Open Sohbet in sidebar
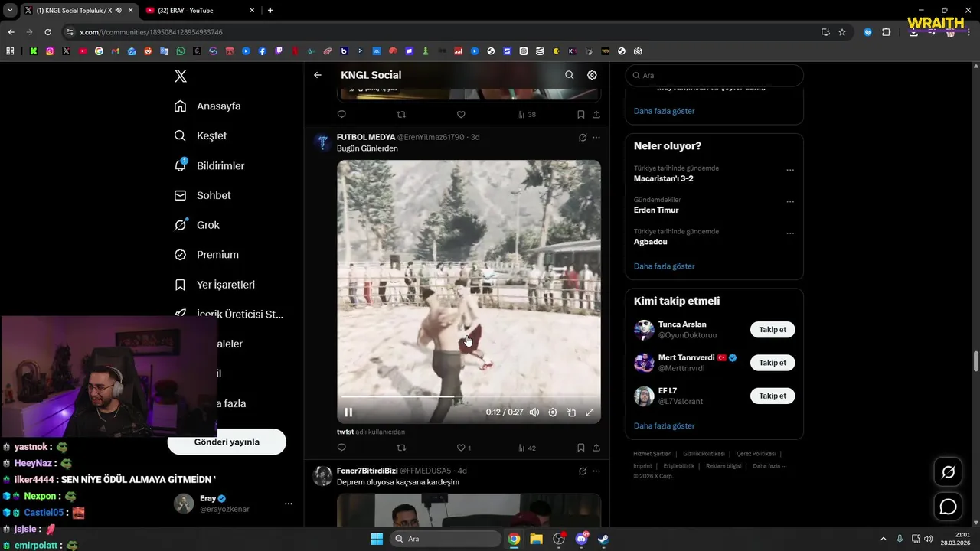Image resolution: width=980 pixels, height=551 pixels. click(202, 195)
